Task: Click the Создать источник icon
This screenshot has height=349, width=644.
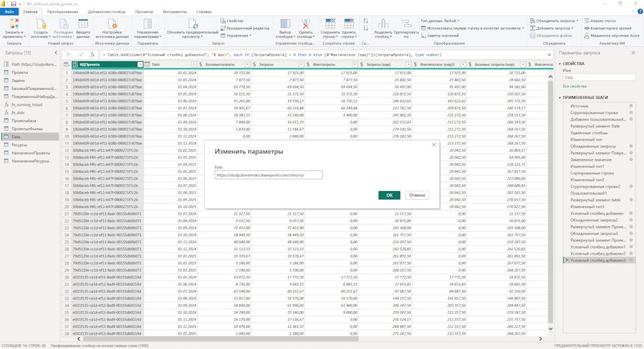Action: pos(41,24)
